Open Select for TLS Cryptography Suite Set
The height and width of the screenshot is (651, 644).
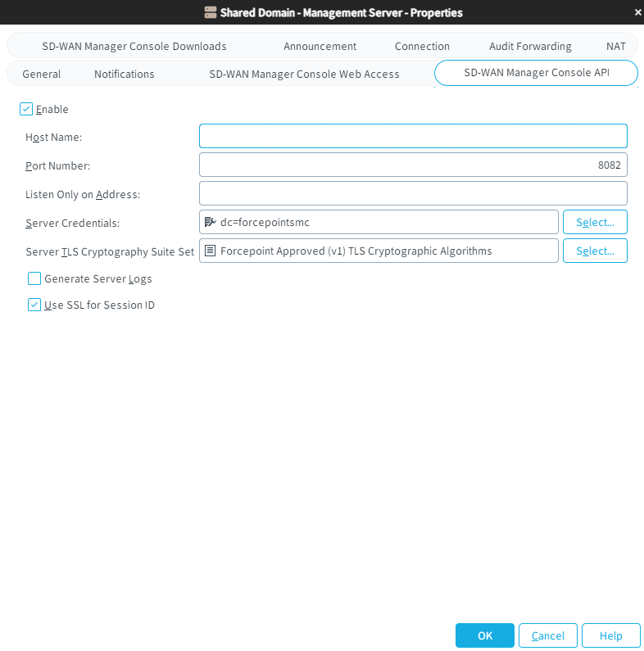595,251
